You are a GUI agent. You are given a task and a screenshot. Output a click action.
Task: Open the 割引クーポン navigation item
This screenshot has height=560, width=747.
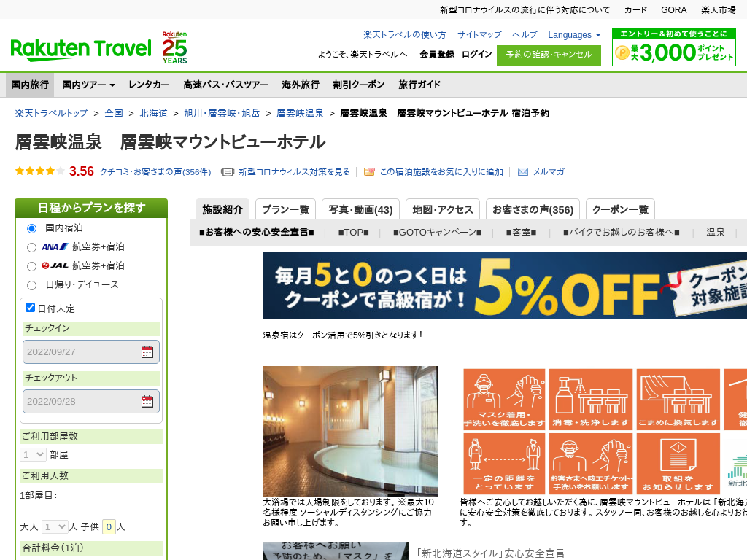click(x=359, y=85)
